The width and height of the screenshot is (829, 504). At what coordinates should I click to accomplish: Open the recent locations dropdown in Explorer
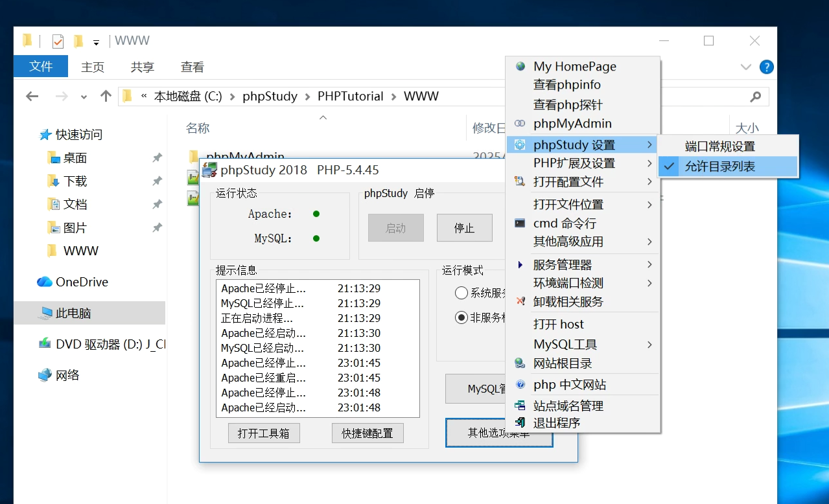(84, 97)
